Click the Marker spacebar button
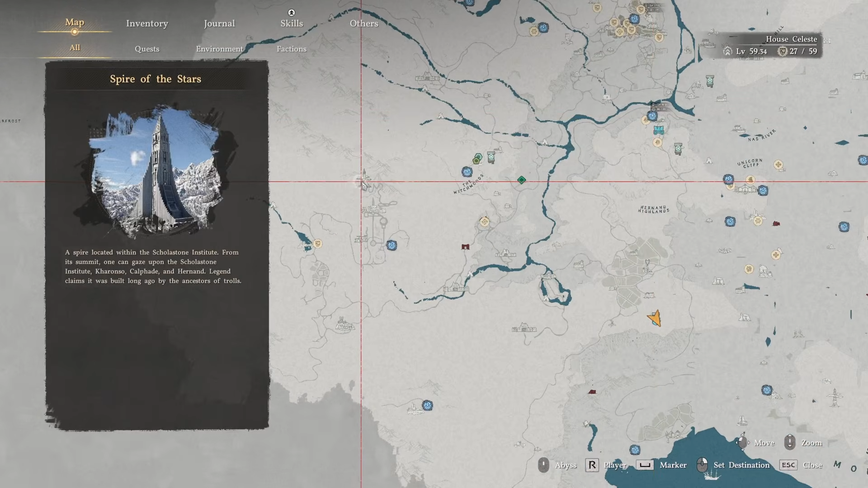Viewport: 868px width, 488px height. 645,465
